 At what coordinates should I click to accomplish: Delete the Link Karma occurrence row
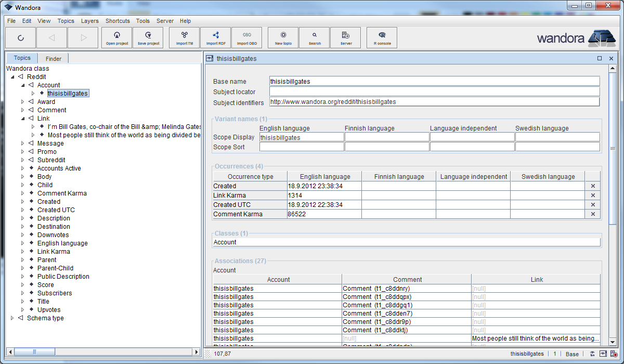(x=593, y=196)
